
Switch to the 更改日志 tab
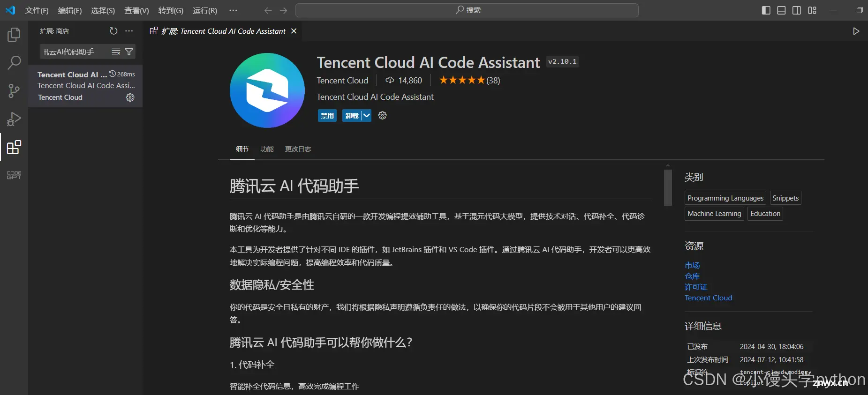click(x=298, y=149)
